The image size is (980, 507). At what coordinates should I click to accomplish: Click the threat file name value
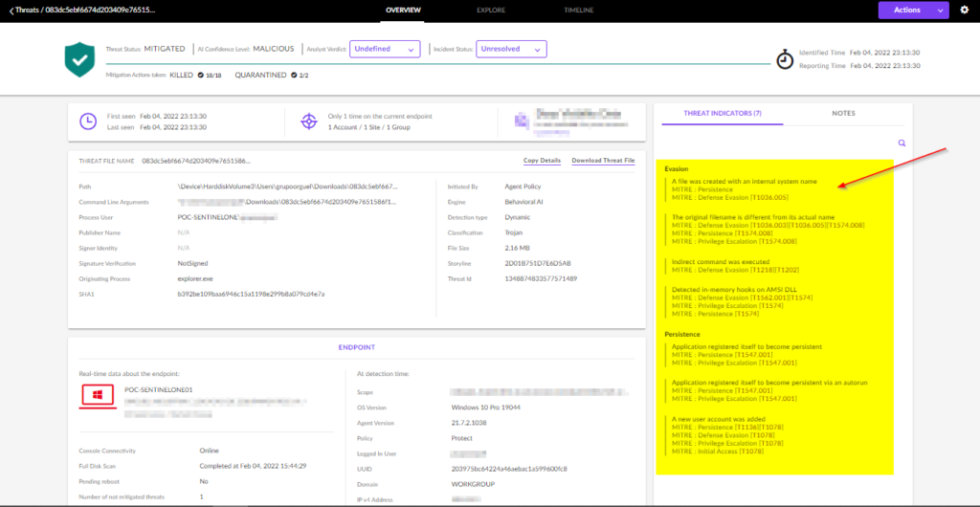(x=196, y=161)
